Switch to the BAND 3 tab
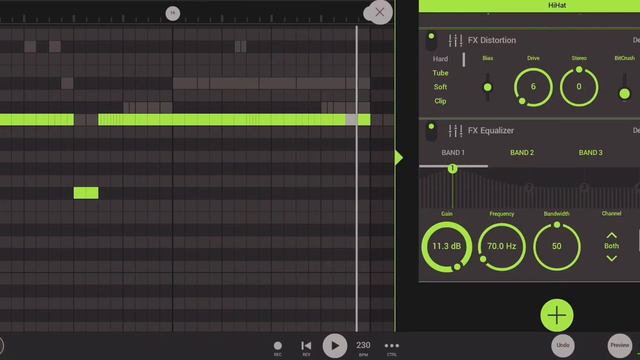 590,153
